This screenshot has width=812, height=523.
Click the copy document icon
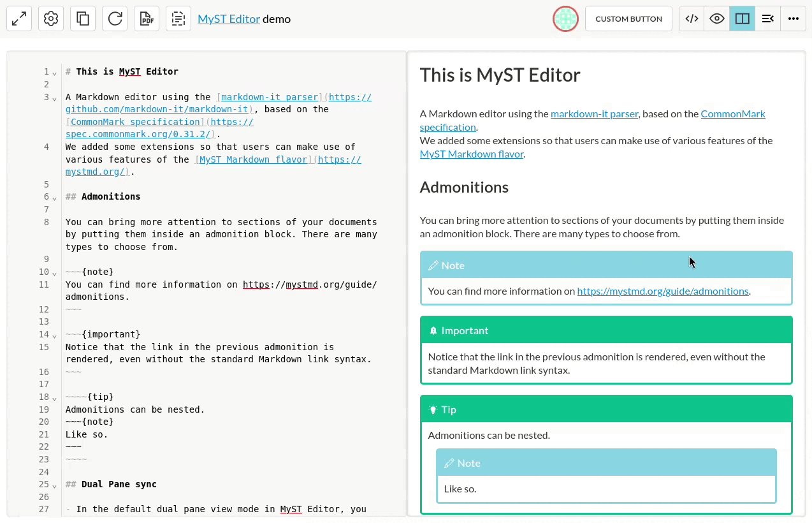point(83,18)
